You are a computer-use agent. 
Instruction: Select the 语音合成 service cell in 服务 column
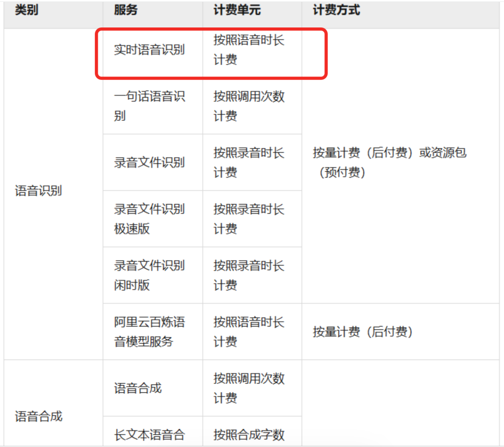coord(138,388)
